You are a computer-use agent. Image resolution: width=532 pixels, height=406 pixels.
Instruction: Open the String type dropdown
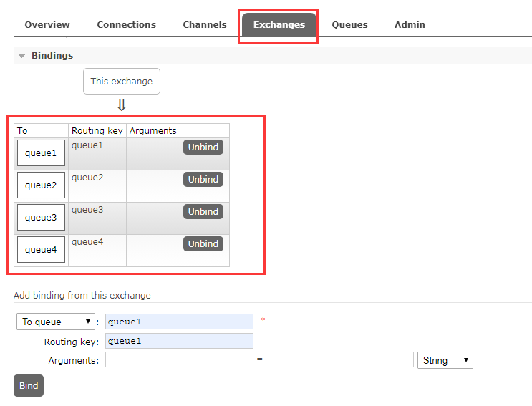point(445,360)
